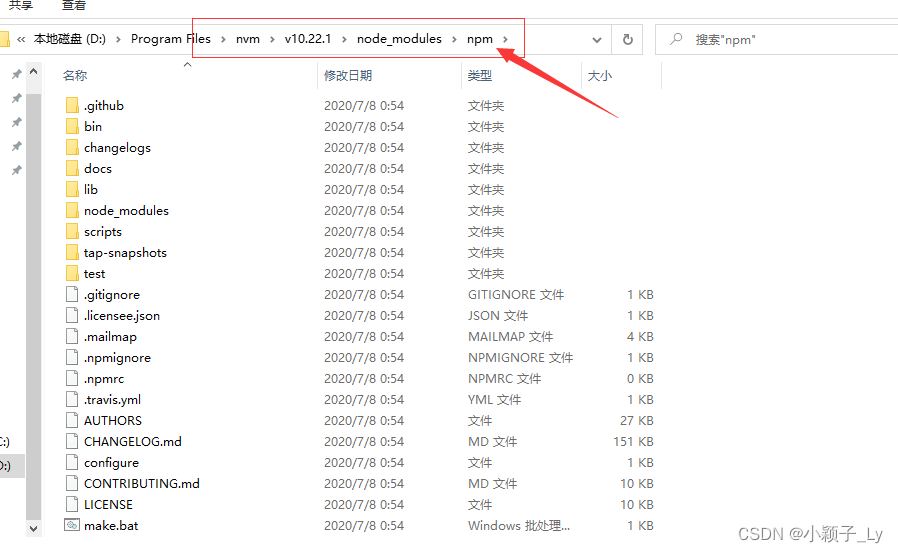898x553 pixels.
Task: Click the docs folder icon
Action: tap(72, 168)
